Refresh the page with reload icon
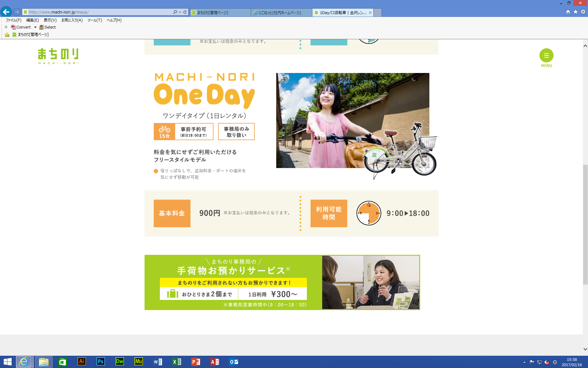588x368 pixels. [x=185, y=12]
